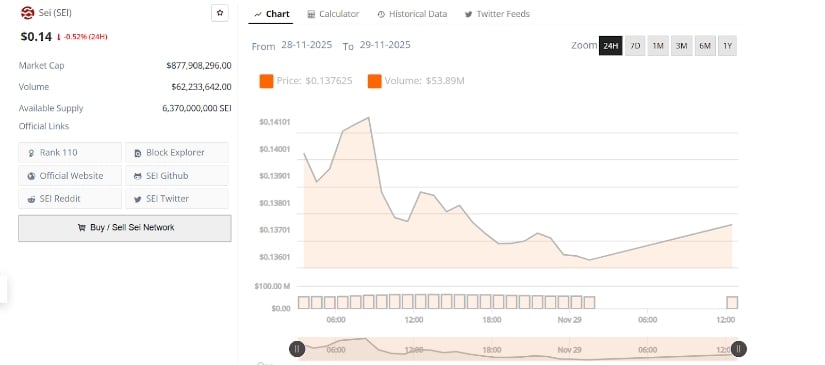Click the Available Supply 6,370,000,000 SEI
This screenshot has height=365, width=825.
click(197, 108)
